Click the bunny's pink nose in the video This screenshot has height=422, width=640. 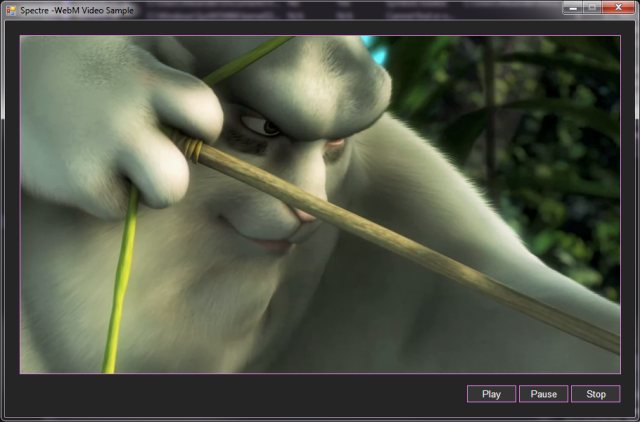[303, 214]
